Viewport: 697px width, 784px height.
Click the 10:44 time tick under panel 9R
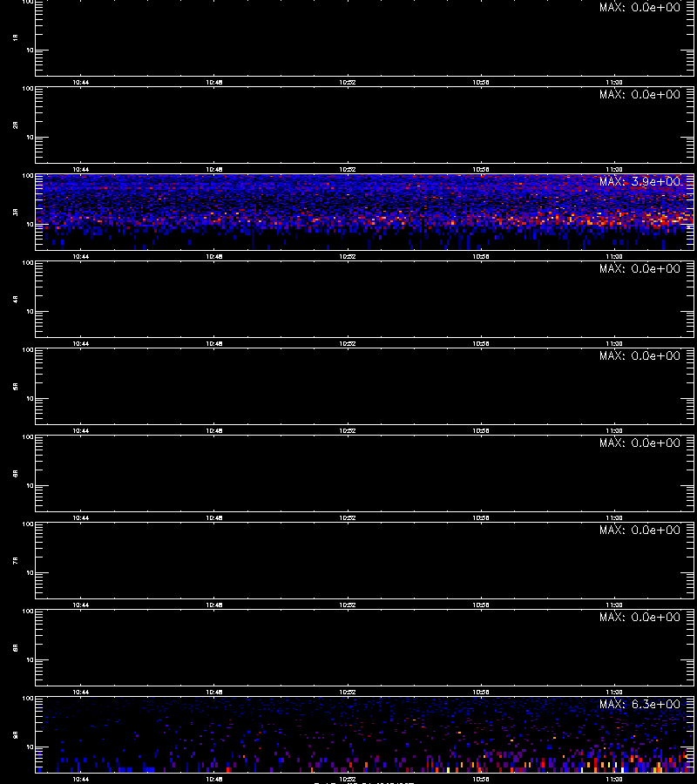coord(80,779)
